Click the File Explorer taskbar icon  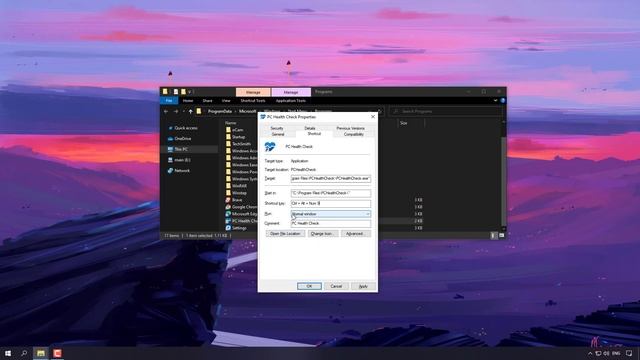pyautogui.click(x=41, y=353)
